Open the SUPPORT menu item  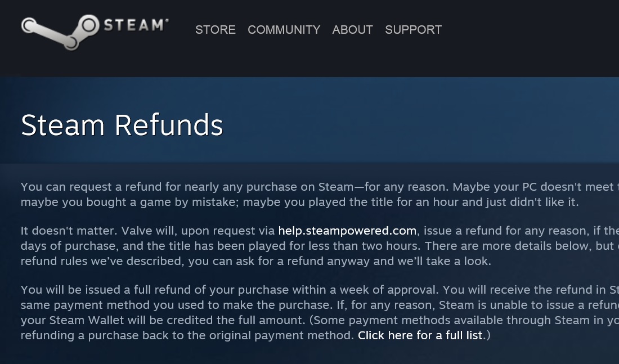point(414,30)
